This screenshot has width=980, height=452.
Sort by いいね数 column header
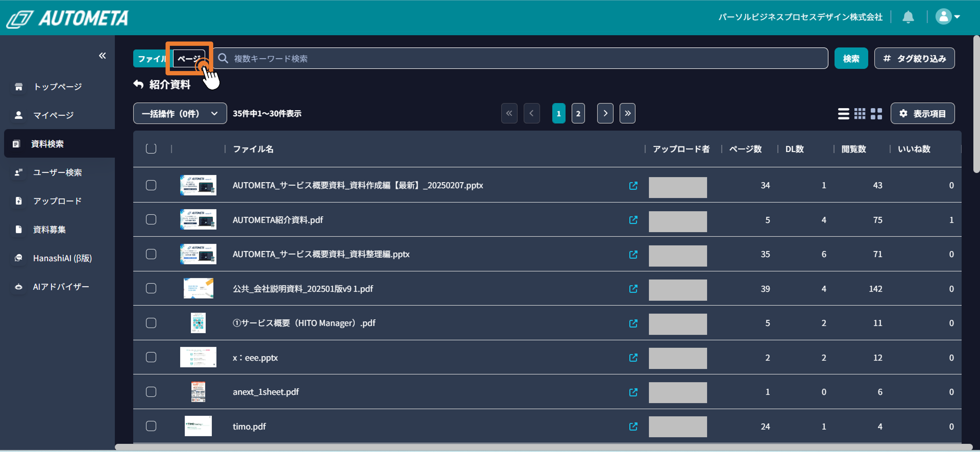pyautogui.click(x=914, y=149)
